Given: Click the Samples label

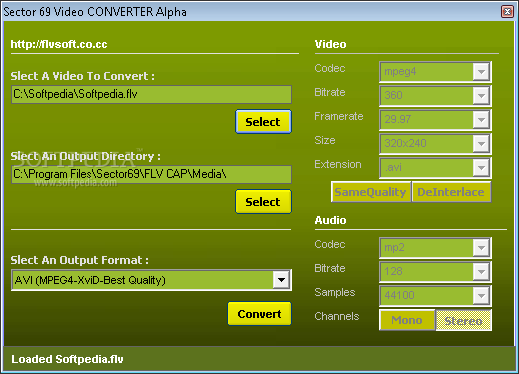Looking at the screenshot, I should tap(335, 292).
